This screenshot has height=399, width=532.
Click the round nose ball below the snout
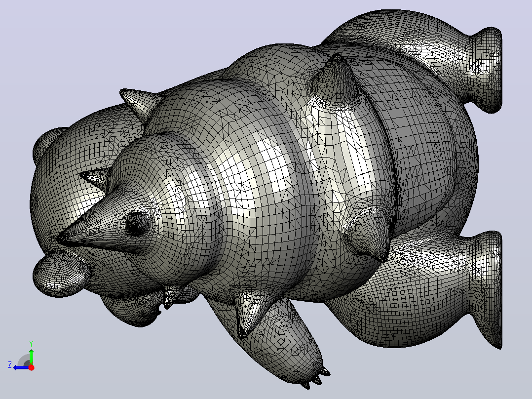click(62, 274)
